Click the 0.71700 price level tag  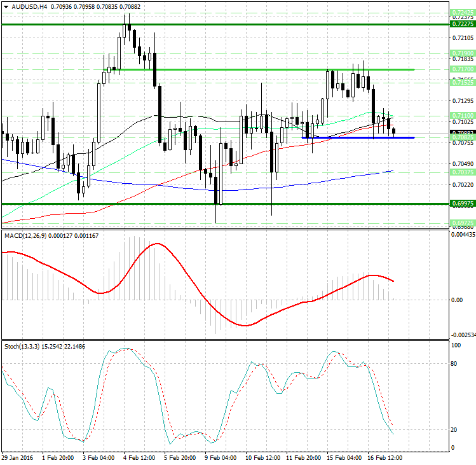pos(461,69)
